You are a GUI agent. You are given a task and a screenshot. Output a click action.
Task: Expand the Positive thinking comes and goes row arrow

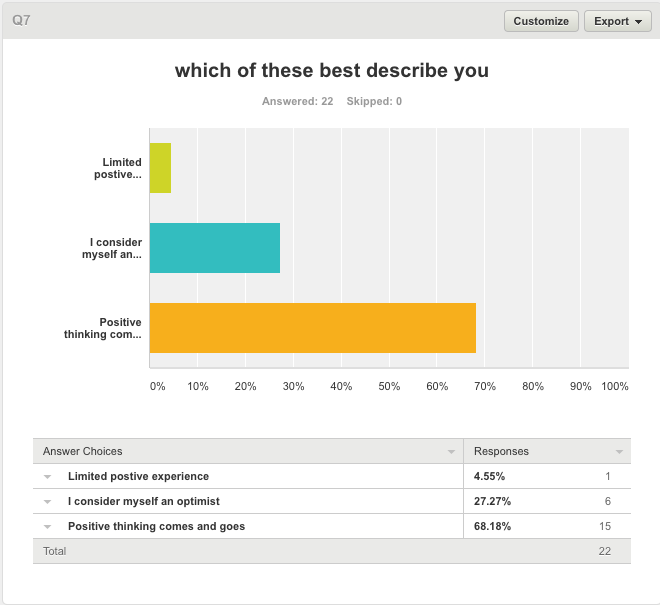pyautogui.click(x=47, y=527)
